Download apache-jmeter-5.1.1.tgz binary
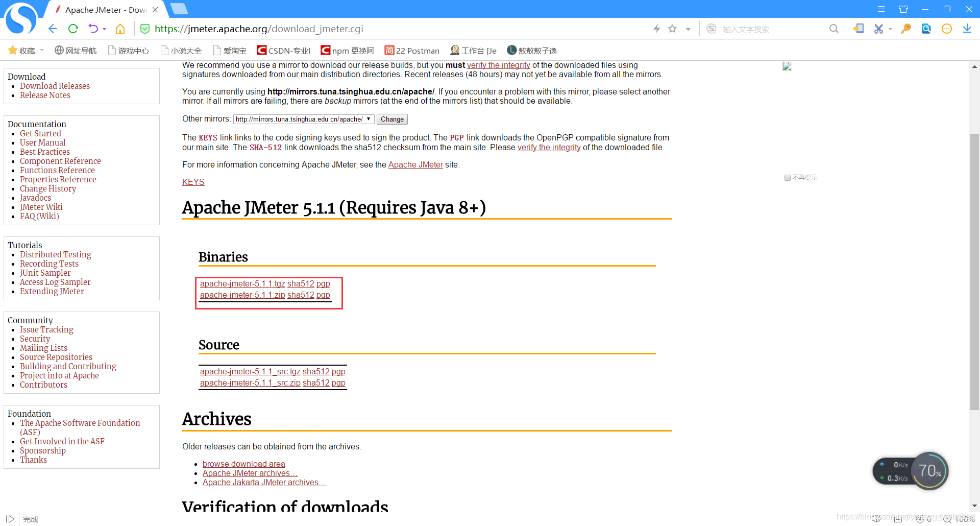The image size is (980, 526). 242,283
